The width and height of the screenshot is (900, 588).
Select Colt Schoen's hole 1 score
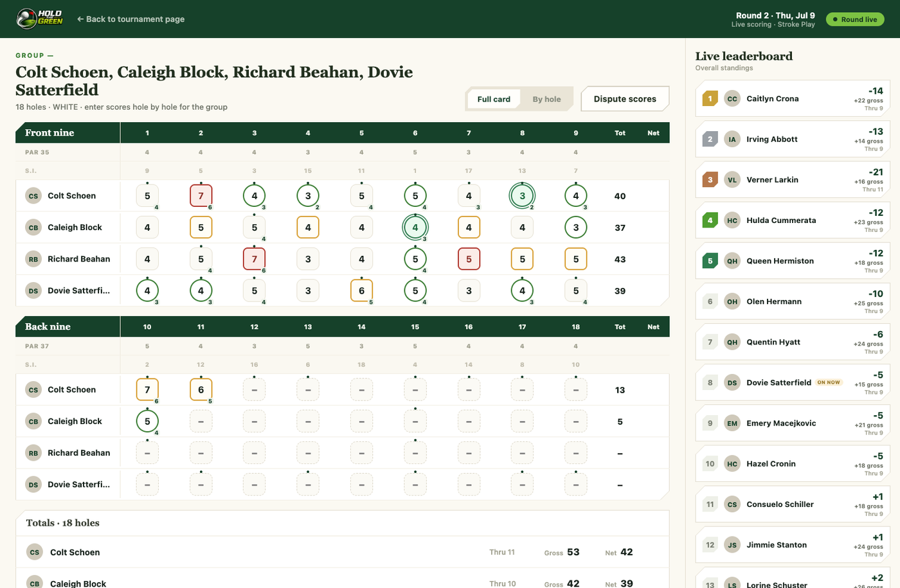147,196
